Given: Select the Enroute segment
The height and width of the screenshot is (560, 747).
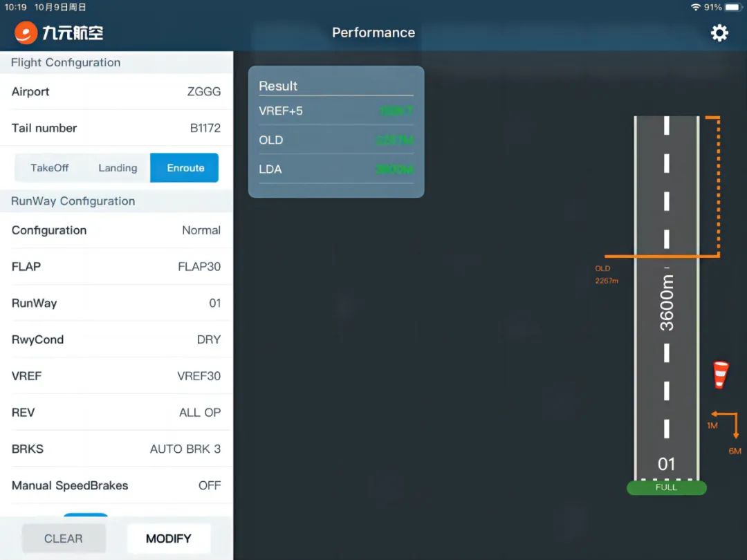Looking at the screenshot, I should 185,168.
